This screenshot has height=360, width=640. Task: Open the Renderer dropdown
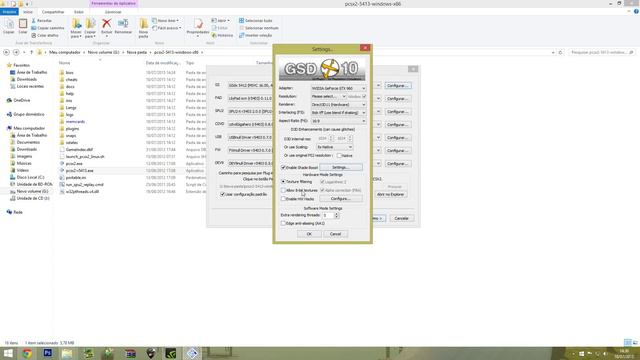pos(338,104)
